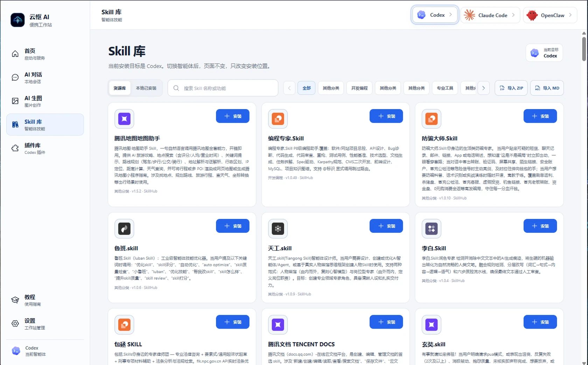Click the 编程专家.Skill card icon
The image size is (588, 365).
(x=278, y=119)
